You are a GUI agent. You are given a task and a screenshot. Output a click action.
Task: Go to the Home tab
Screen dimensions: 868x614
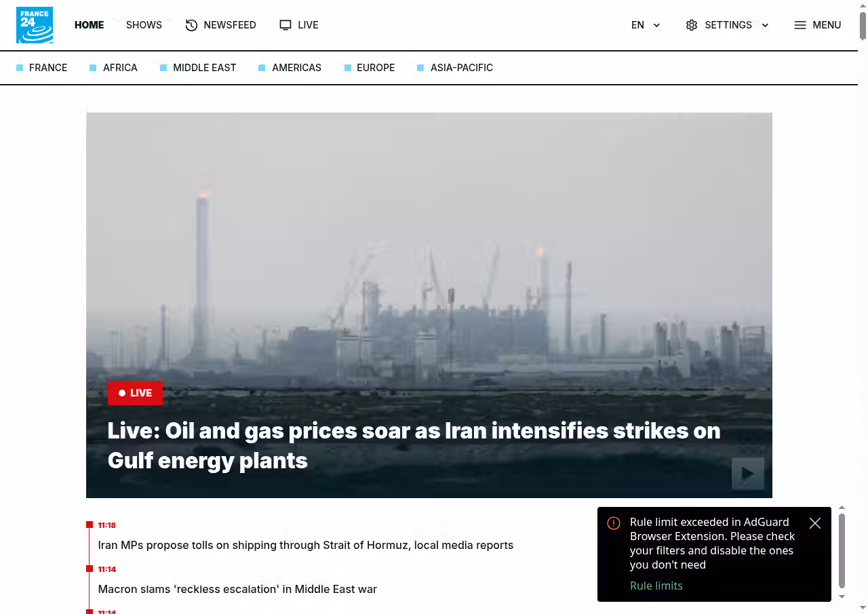coord(89,25)
